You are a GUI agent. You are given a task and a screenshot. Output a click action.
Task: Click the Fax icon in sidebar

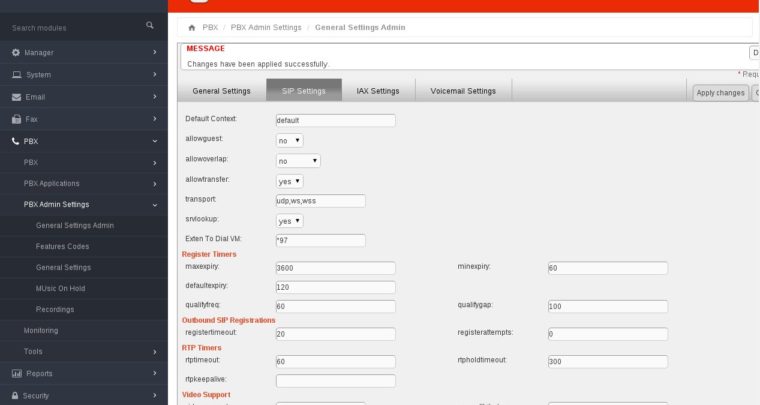16,119
